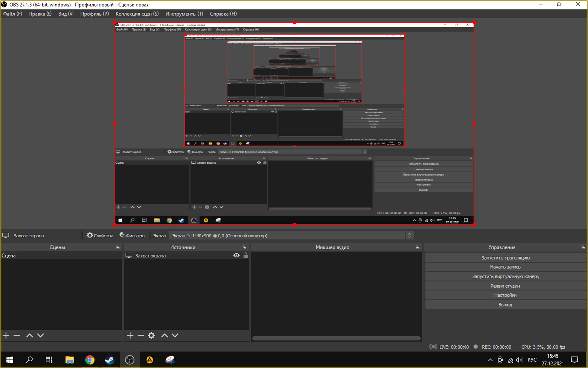Launch Google Chrome from the taskbar

click(90, 360)
